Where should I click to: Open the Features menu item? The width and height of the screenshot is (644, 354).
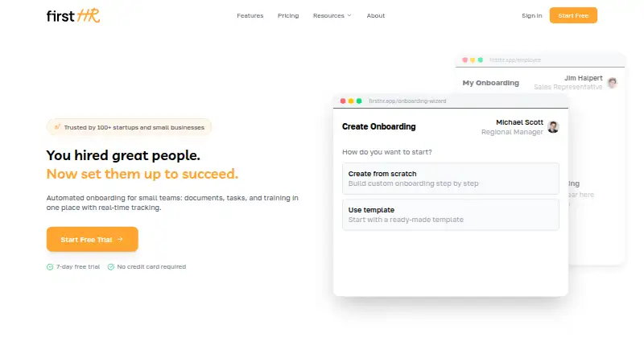coord(250,15)
